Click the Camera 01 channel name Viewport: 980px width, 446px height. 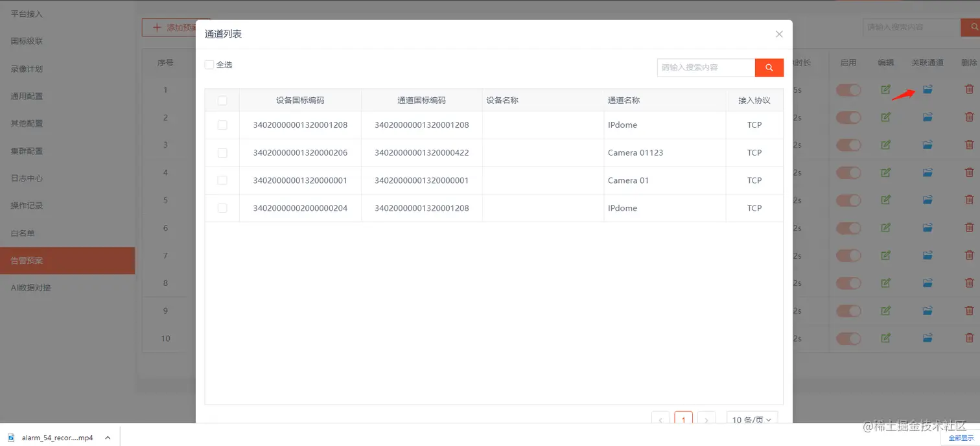[628, 180]
